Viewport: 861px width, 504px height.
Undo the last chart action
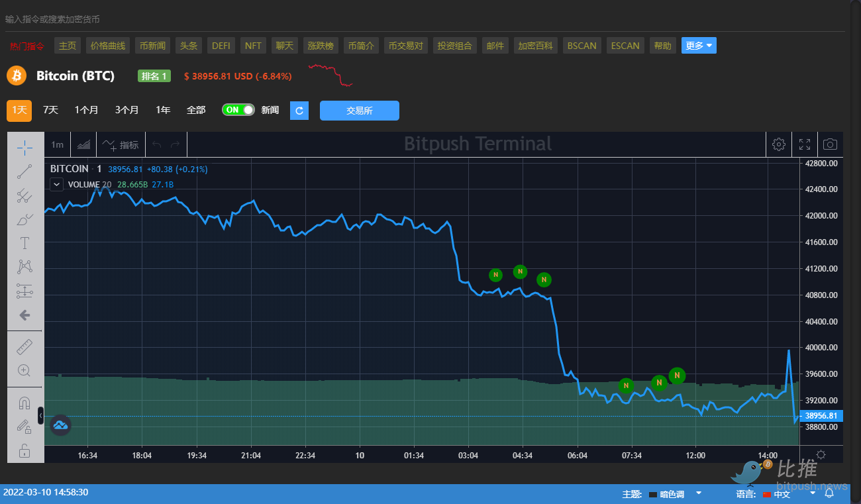pos(156,144)
